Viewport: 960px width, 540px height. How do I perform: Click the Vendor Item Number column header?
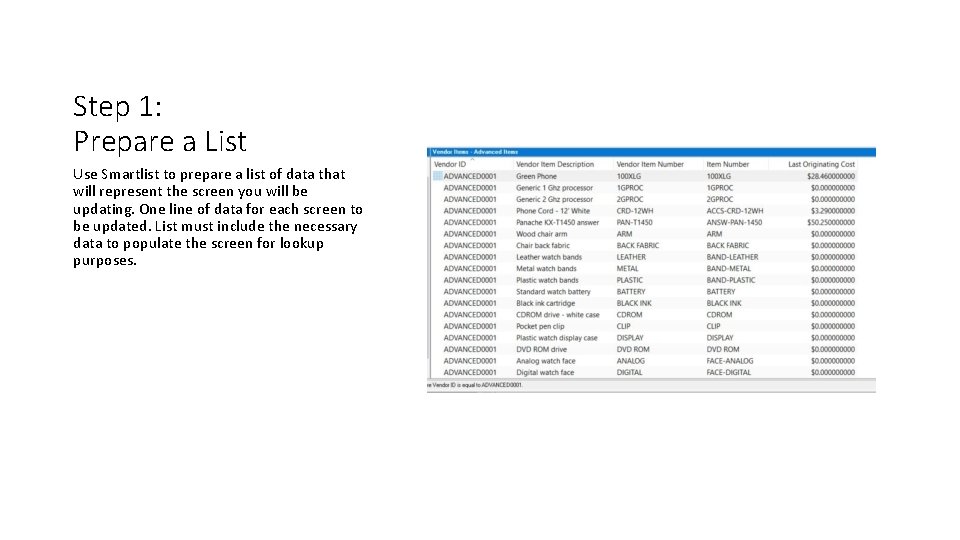pos(650,164)
